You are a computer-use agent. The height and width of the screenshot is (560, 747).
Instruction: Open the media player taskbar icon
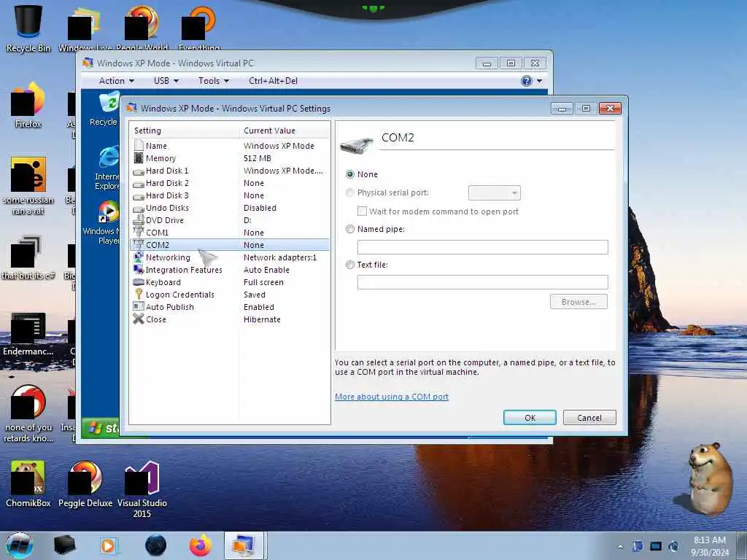point(108,545)
